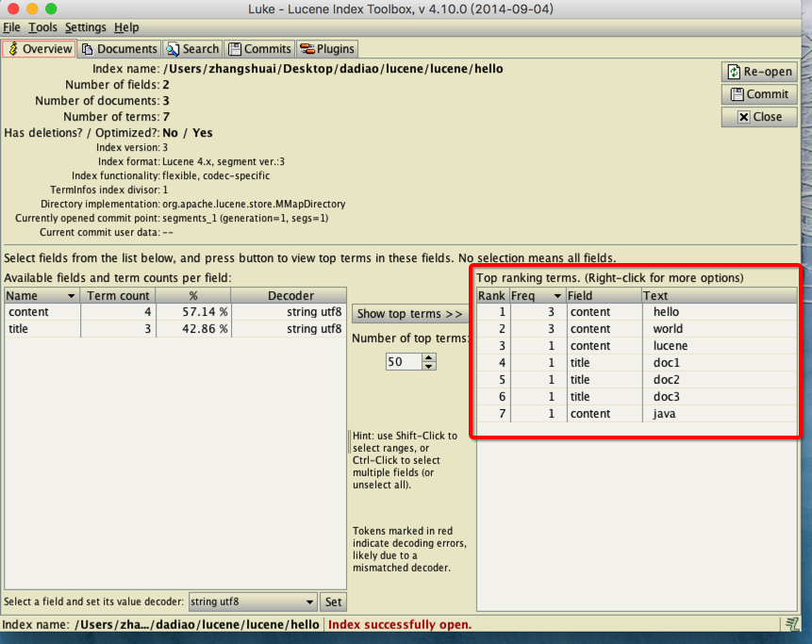Click the Field column header
812x644 pixels.
(604, 295)
